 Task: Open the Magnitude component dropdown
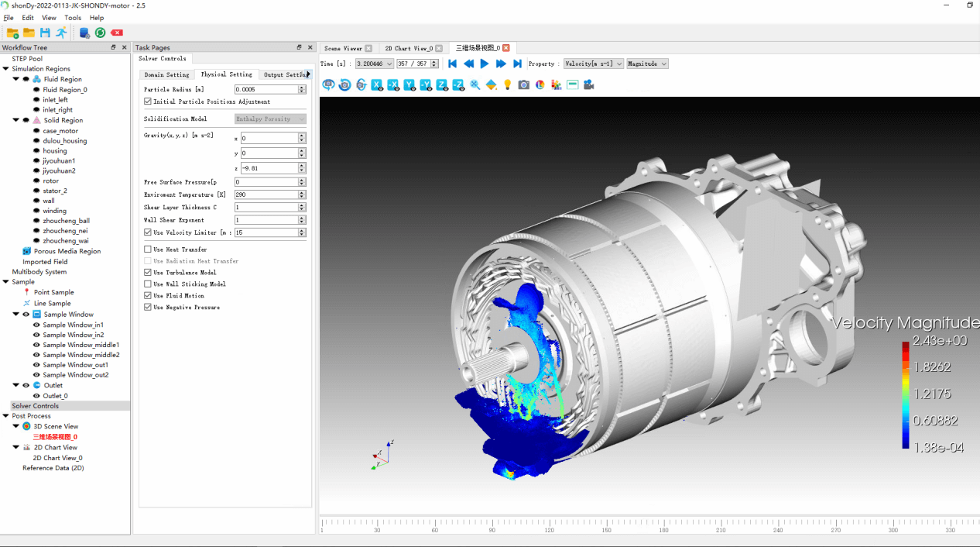[647, 64]
